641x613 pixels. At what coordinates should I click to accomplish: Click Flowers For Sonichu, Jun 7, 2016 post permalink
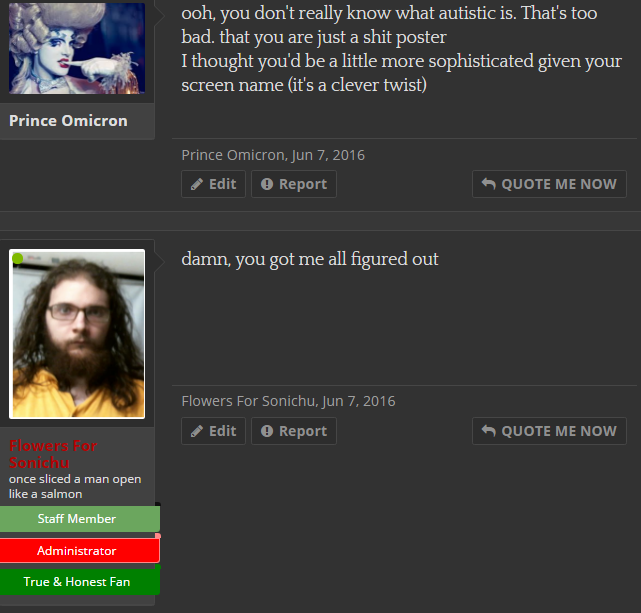coord(288,401)
